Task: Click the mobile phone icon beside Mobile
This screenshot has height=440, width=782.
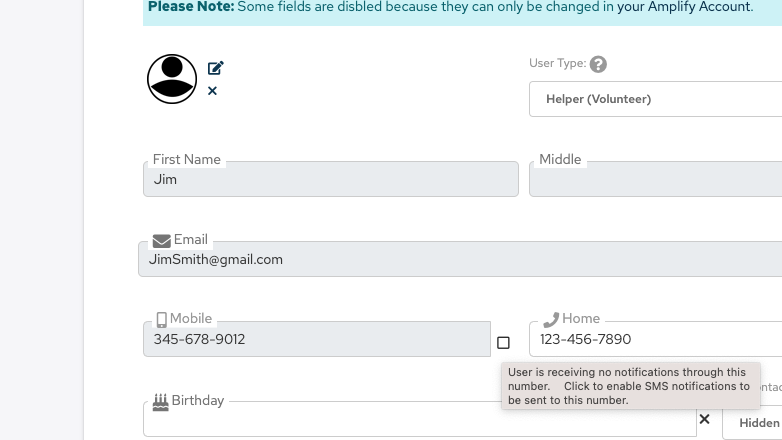Action: [x=161, y=320]
